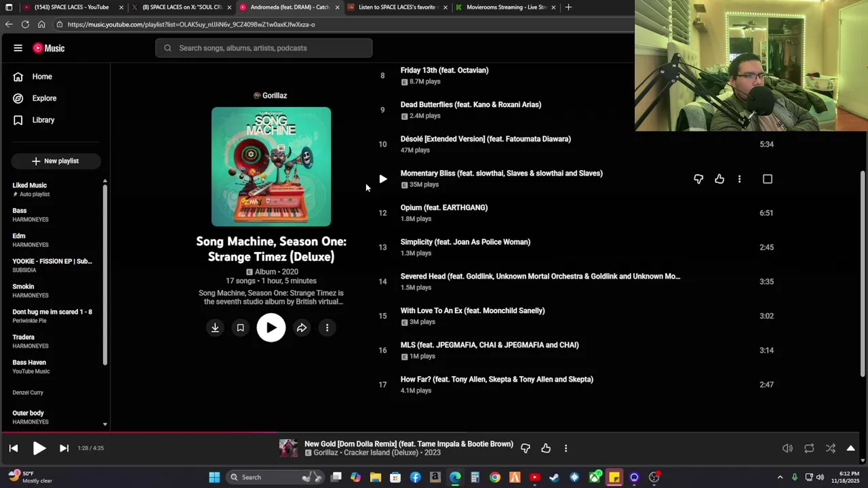Image resolution: width=868 pixels, height=488 pixels.
Task: Create a New playlist
Action: pos(56,161)
